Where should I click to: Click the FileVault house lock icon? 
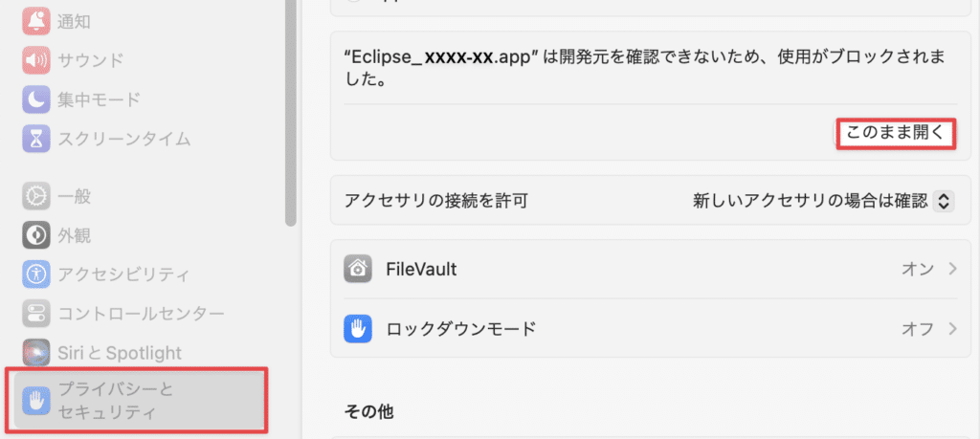pyautogui.click(x=357, y=270)
